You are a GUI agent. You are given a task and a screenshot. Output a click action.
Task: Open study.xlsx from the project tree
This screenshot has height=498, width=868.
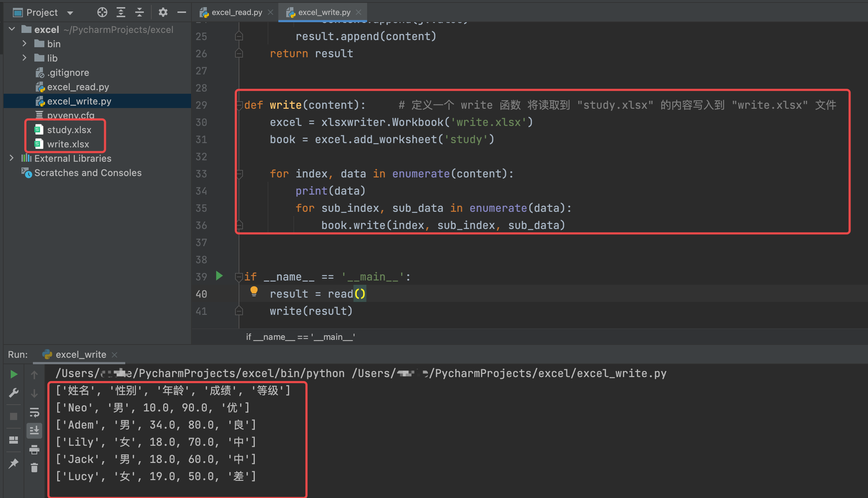(x=69, y=130)
